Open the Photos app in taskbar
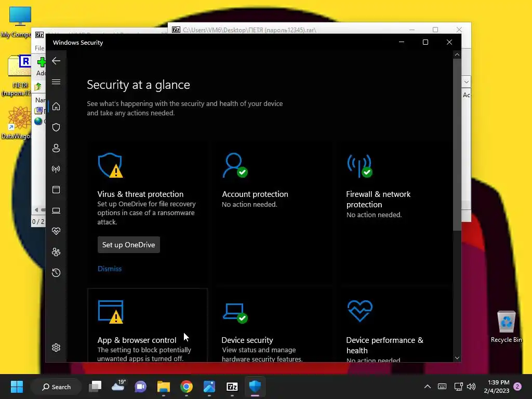 click(209, 387)
